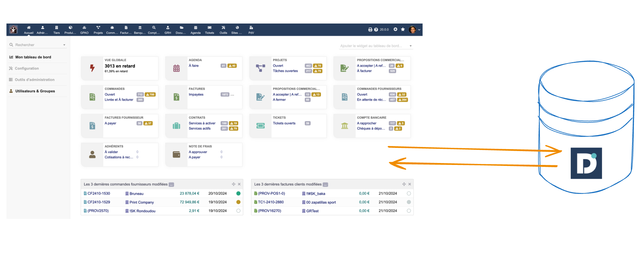Click the plus quick-add icon
Screen dimensions: 644x269
click(x=395, y=29)
